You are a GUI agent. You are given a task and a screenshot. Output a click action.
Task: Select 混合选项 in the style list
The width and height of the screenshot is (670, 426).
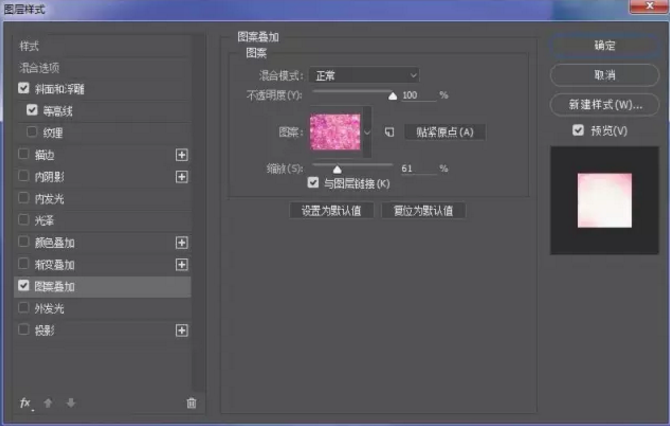[39, 68]
